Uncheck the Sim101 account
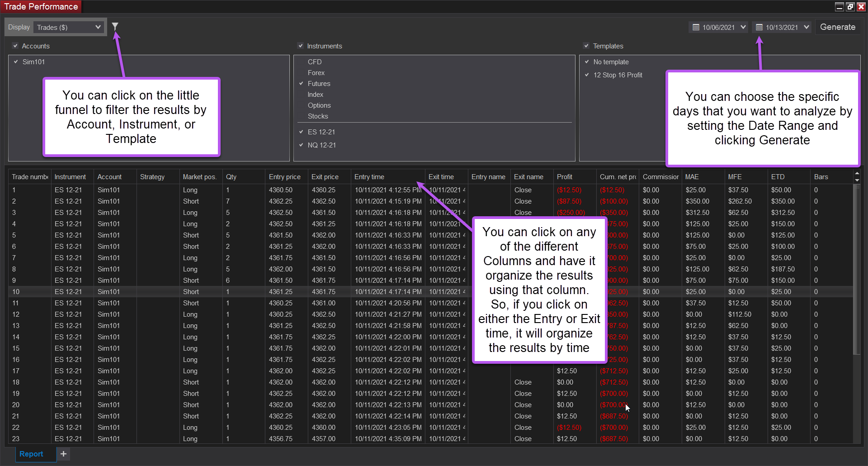The image size is (868, 466). (x=16, y=62)
